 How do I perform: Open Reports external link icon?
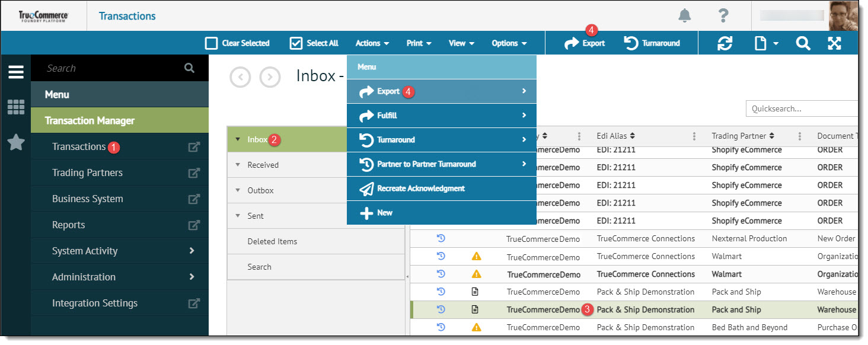tap(194, 225)
